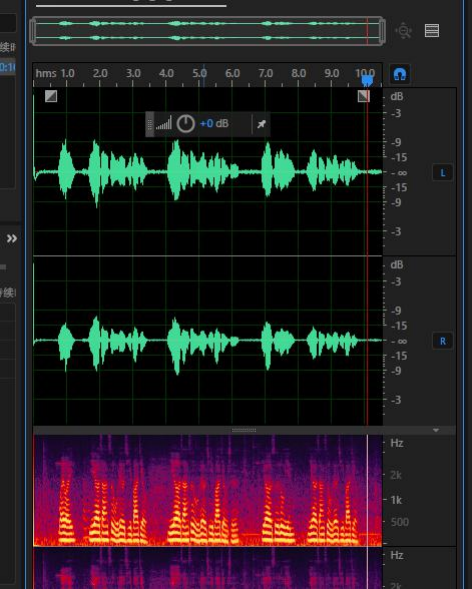Click the left edge of overview scrollbar
The image size is (472, 589).
(x=33, y=30)
